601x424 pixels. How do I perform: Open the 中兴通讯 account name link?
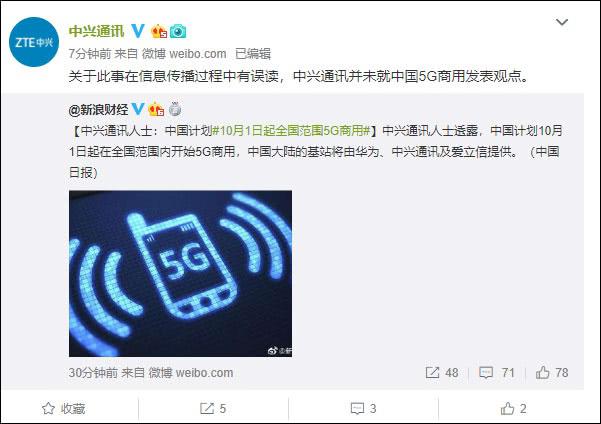point(96,31)
